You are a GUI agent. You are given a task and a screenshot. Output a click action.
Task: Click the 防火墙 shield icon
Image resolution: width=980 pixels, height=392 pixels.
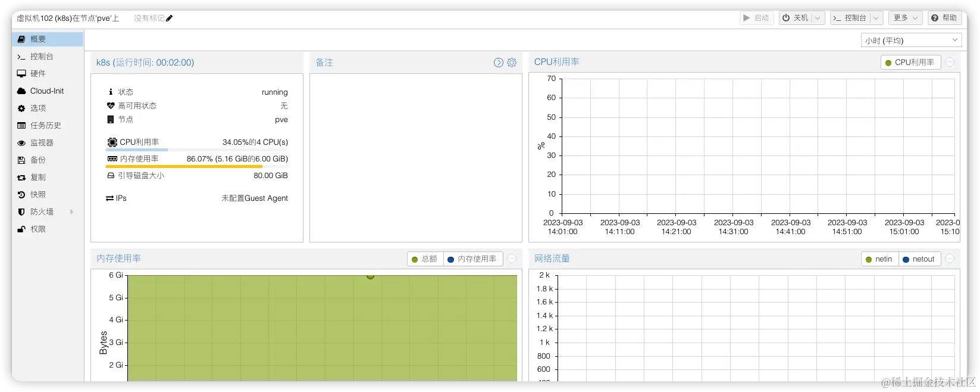[21, 212]
